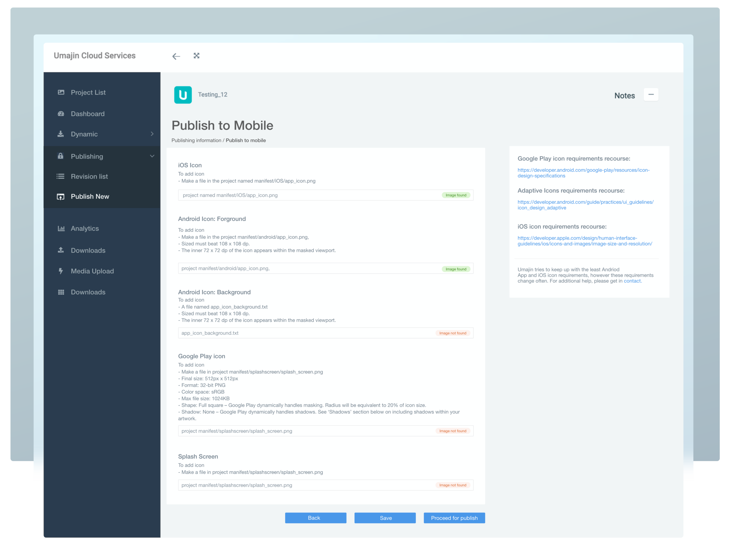
Task: Click the Analytics bar chart icon
Action: pos(61,228)
